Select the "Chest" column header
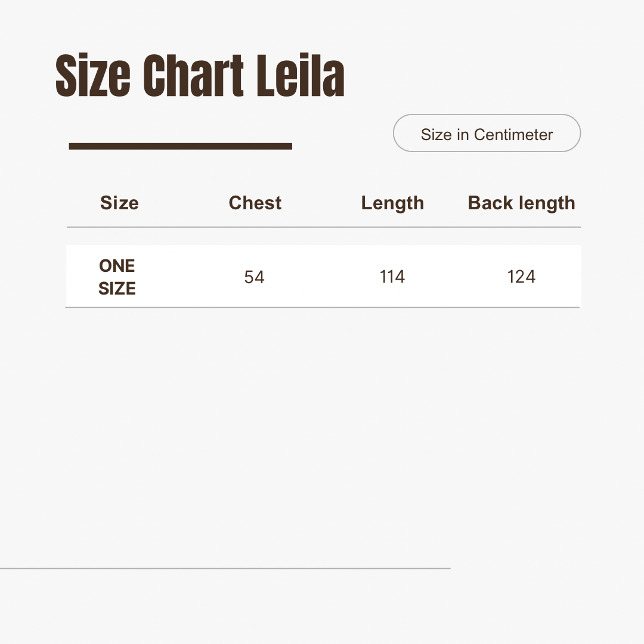644x644 pixels. 255,203
